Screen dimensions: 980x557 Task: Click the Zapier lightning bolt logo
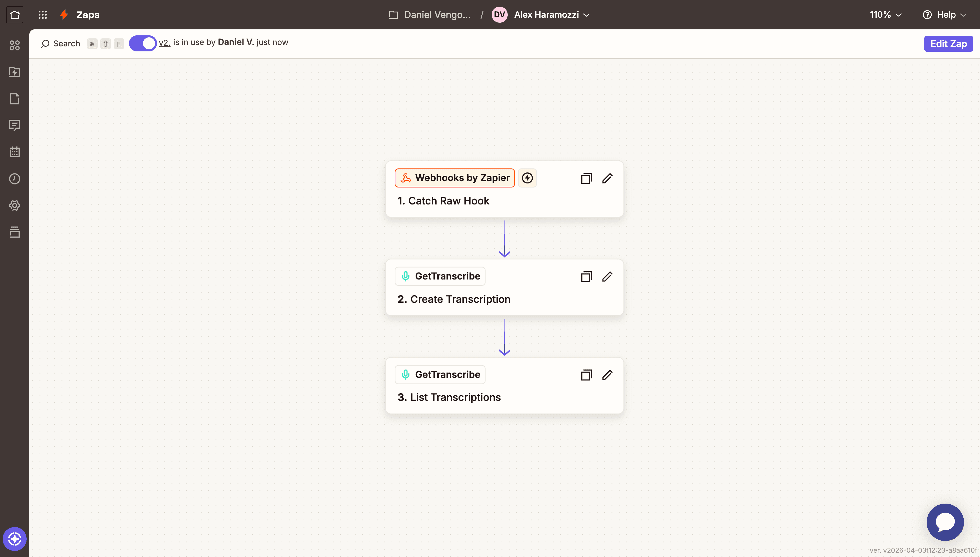(x=63, y=15)
